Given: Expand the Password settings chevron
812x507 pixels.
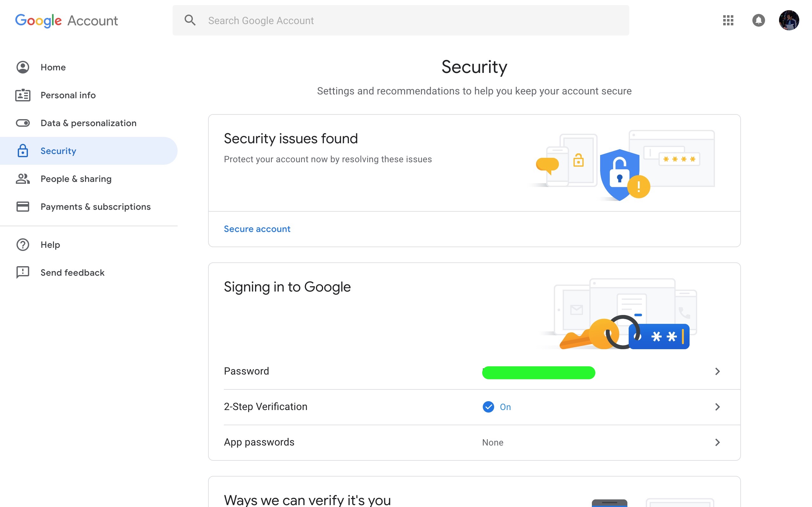Looking at the screenshot, I should 718,371.
